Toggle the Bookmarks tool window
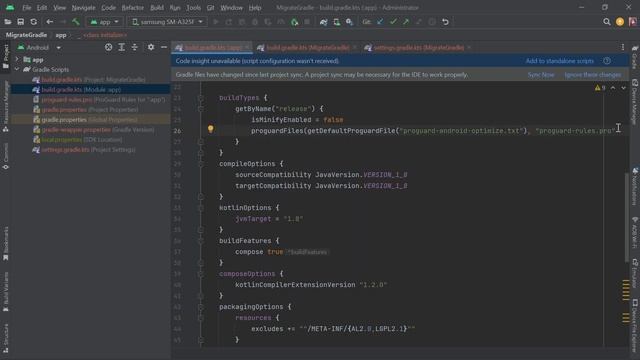 (x=6, y=244)
